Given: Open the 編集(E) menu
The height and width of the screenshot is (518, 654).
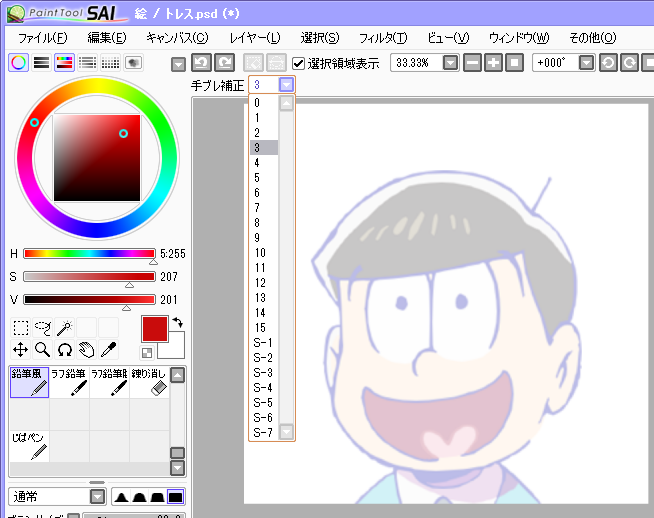Looking at the screenshot, I should [x=107, y=38].
